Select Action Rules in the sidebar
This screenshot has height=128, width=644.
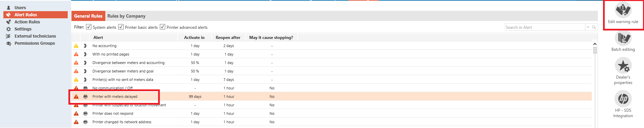click(x=27, y=22)
